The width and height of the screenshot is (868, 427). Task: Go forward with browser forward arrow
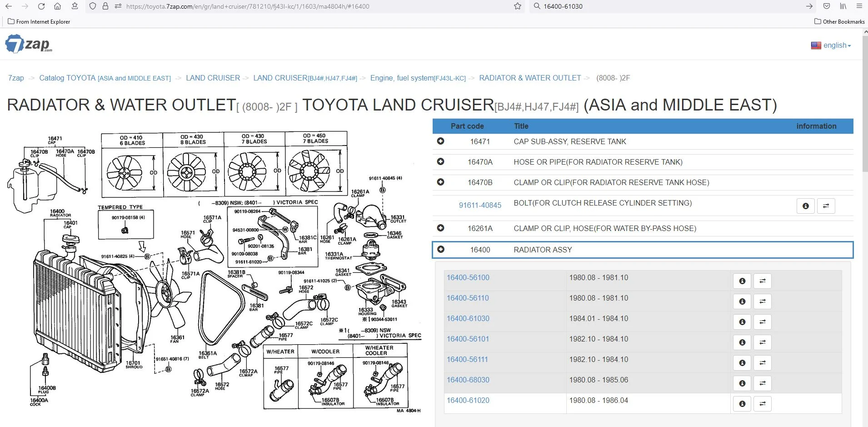(x=25, y=6)
